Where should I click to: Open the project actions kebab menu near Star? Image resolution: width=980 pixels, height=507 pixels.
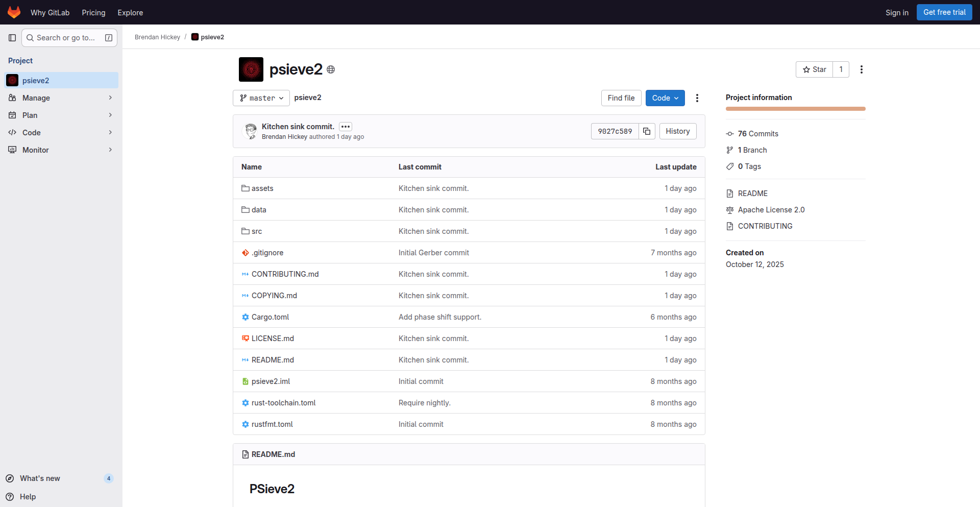coord(862,69)
